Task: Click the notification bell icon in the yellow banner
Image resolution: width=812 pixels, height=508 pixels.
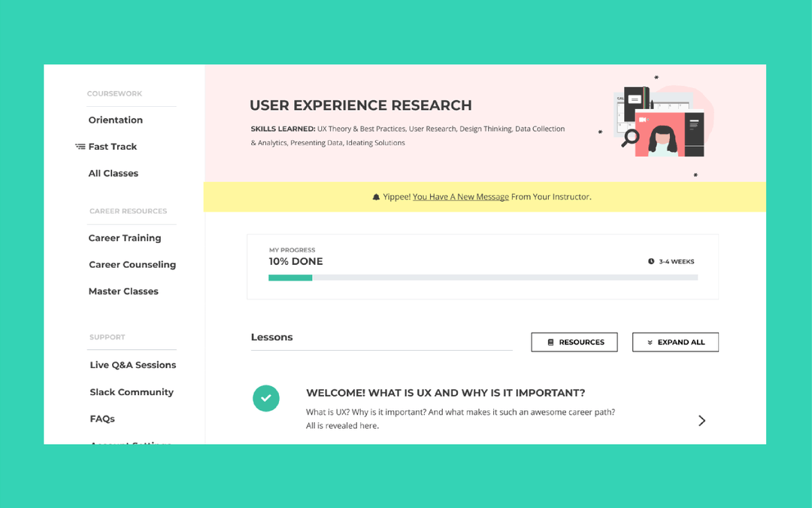Action: (x=376, y=196)
